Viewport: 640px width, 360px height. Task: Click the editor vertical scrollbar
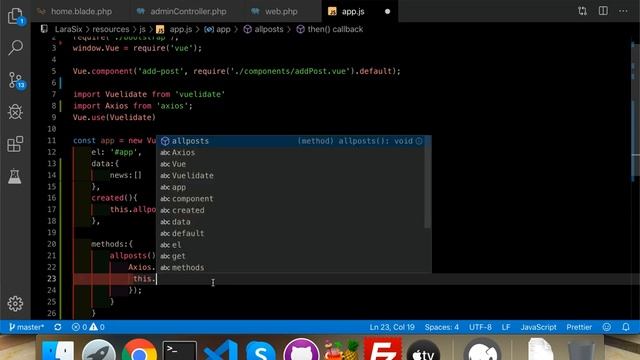(x=635, y=110)
